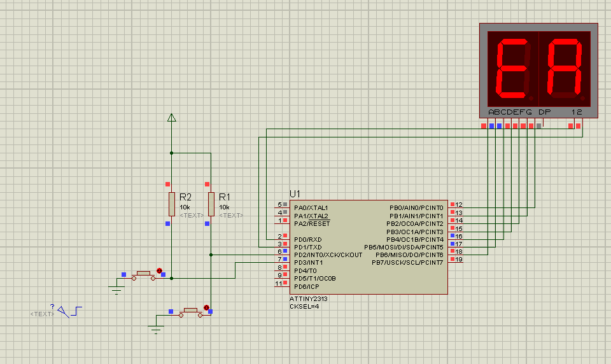Click the power terminal arrow above the resistors

tap(171, 117)
